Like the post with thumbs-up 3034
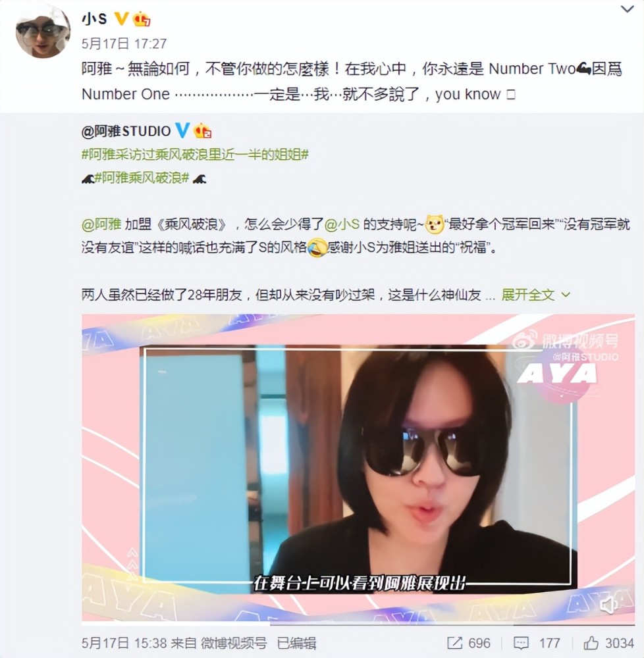Viewport: 644px width, 658px height. 591,642
